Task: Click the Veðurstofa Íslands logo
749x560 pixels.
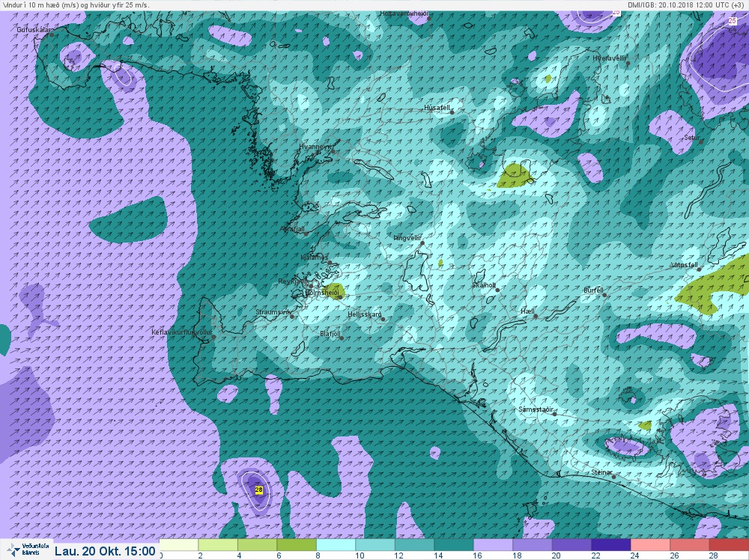Action: (28, 550)
